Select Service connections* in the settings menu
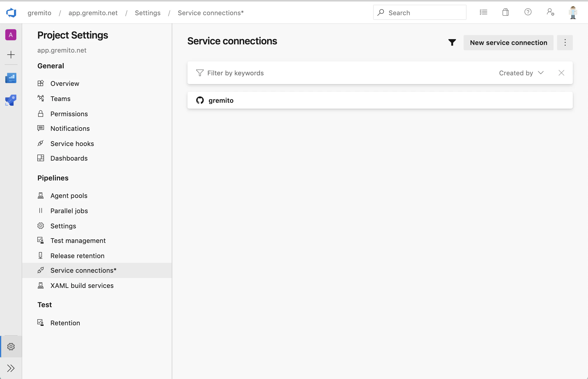The width and height of the screenshot is (588, 379). tap(97, 270)
